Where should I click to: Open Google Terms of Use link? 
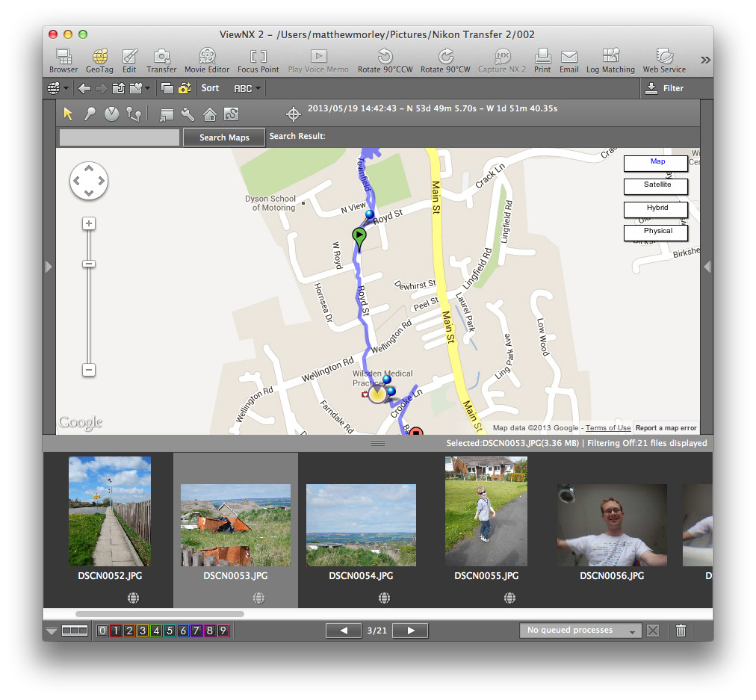pos(608,427)
